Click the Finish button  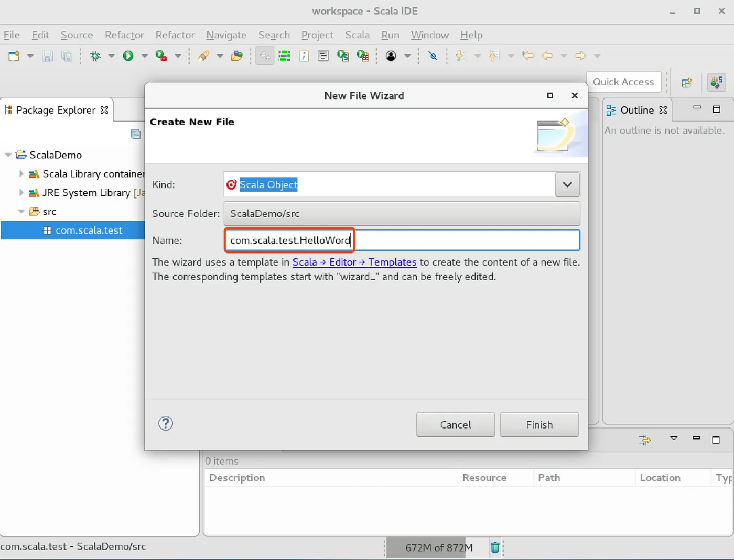[539, 425]
